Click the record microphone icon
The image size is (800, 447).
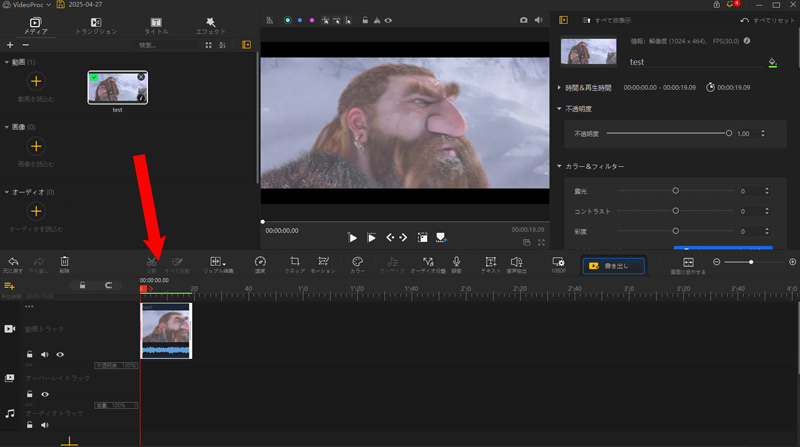(x=456, y=261)
